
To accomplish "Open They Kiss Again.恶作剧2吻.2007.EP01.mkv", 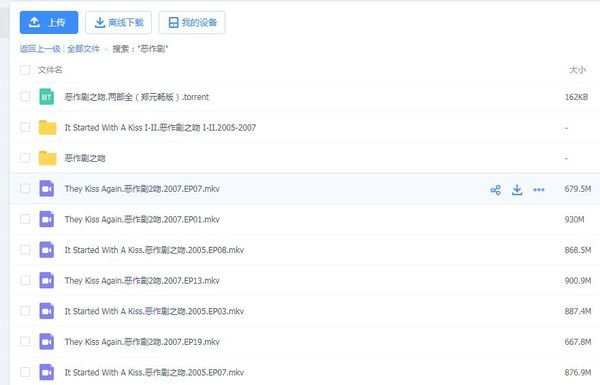I will [142, 219].
